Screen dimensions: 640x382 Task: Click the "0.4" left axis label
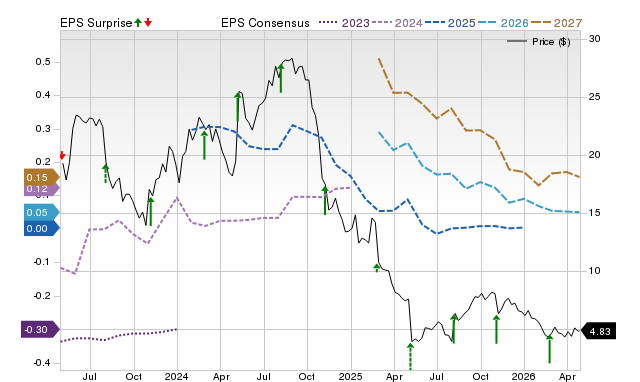click(x=43, y=95)
